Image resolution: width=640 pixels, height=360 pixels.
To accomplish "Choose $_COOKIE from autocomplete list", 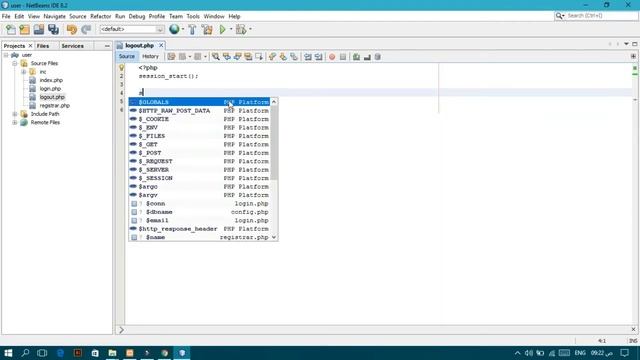I will [199, 119].
